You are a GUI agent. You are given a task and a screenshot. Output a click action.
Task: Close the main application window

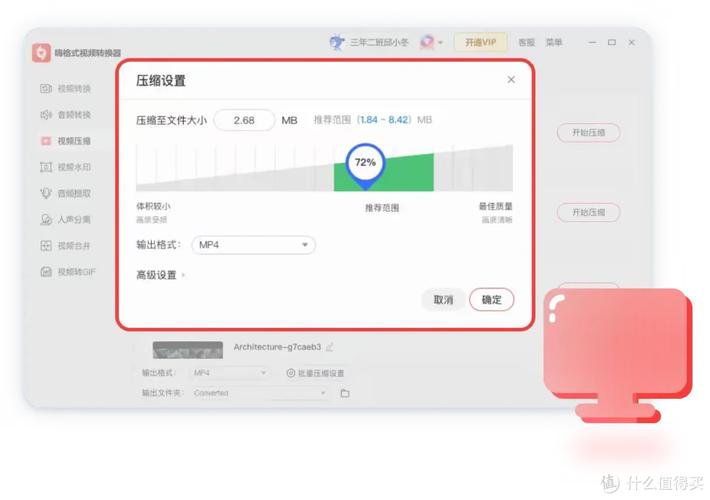[632, 42]
